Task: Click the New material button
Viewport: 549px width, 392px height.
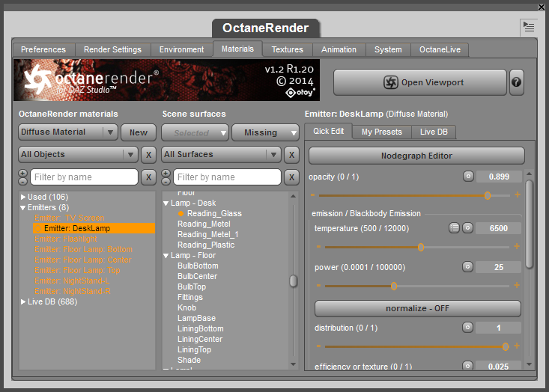Action: coord(139,132)
